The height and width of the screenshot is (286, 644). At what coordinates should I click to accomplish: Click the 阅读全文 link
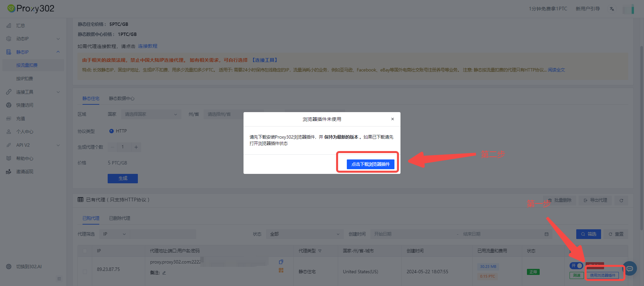point(556,70)
